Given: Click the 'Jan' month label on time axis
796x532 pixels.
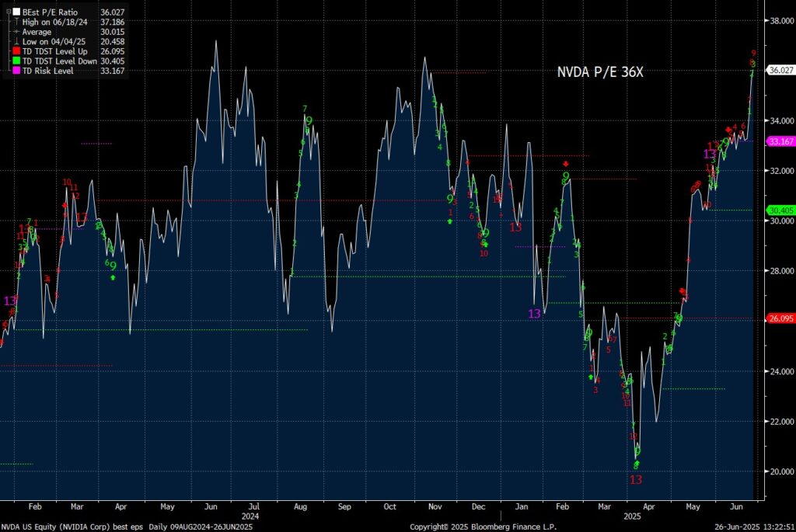Looking at the screenshot, I should click(x=522, y=506).
